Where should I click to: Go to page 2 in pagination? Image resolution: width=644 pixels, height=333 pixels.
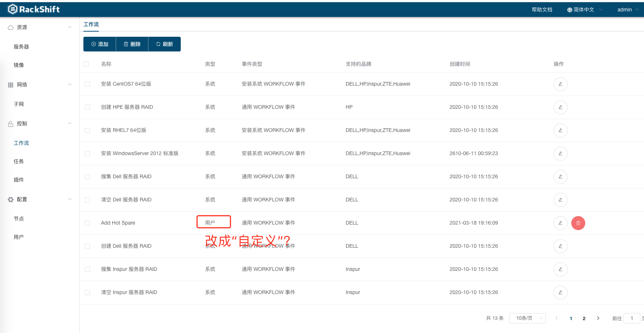pyautogui.click(x=584, y=318)
